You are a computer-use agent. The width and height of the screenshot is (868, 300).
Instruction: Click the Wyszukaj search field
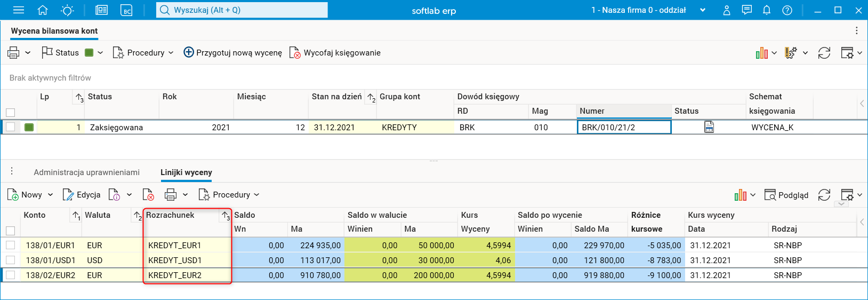click(242, 10)
